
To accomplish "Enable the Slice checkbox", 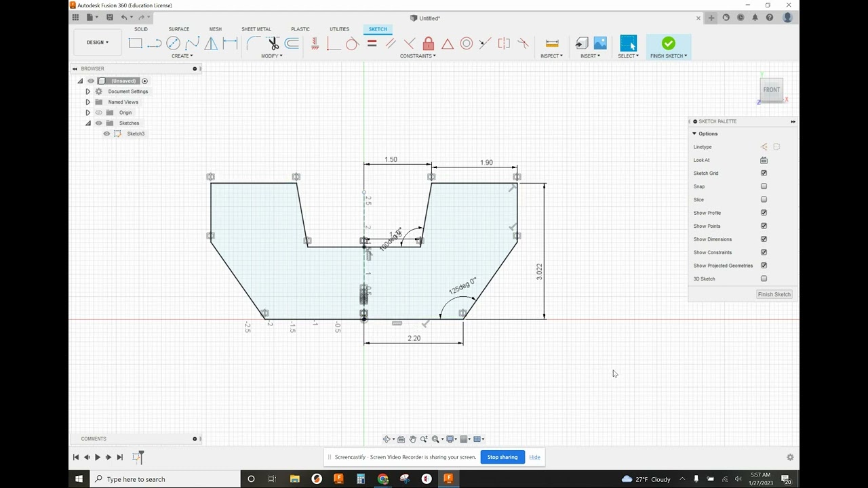I will click(764, 199).
